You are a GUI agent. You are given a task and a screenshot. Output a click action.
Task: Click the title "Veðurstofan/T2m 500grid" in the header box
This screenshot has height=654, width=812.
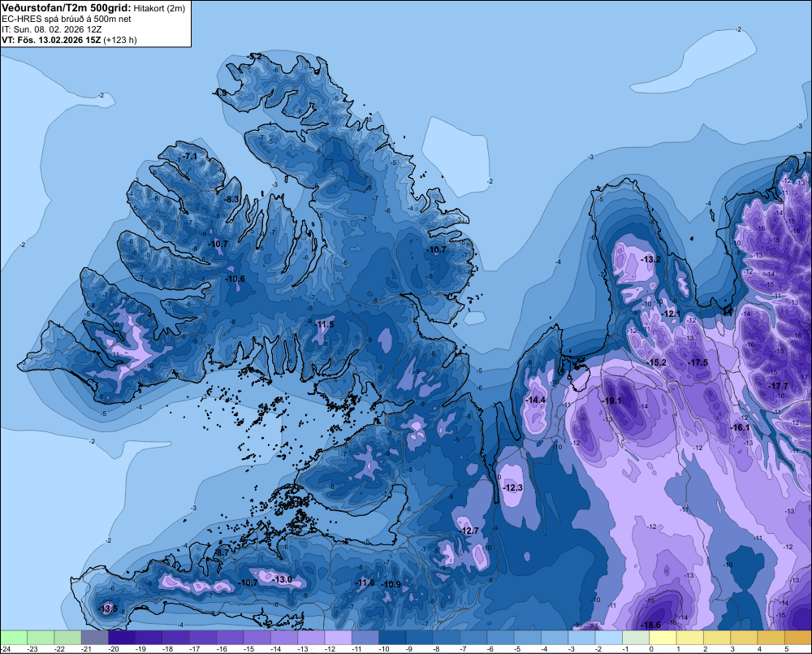[66, 8]
